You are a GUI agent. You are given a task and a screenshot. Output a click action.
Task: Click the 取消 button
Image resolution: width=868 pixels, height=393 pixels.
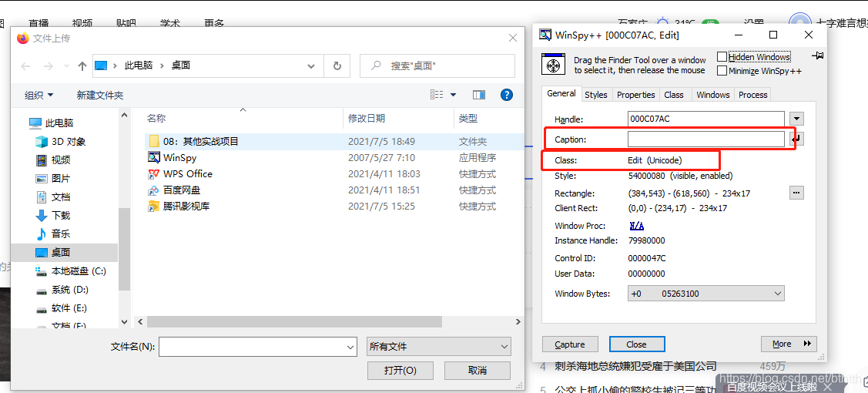point(478,371)
